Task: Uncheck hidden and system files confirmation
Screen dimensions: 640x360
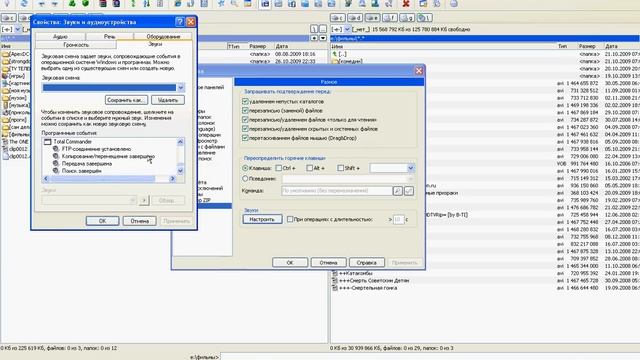Action: click(245, 129)
